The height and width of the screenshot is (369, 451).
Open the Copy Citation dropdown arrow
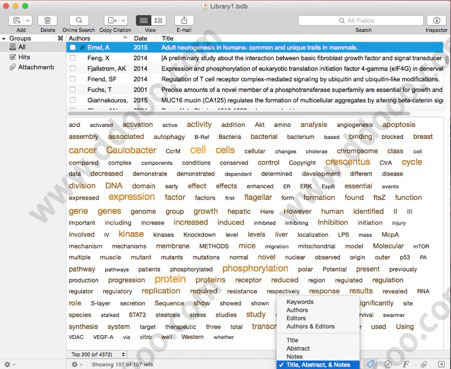point(123,21)
